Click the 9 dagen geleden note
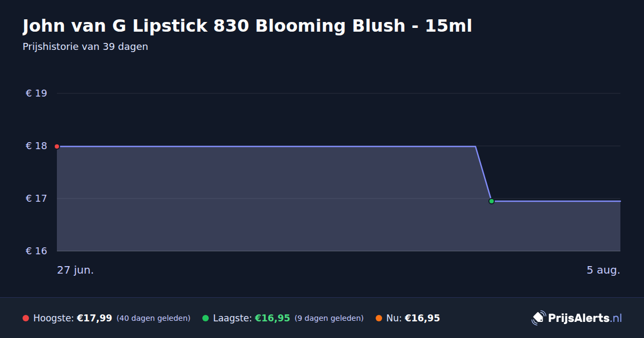The height and width of the screenshot is (338, 644). [329, 318]
